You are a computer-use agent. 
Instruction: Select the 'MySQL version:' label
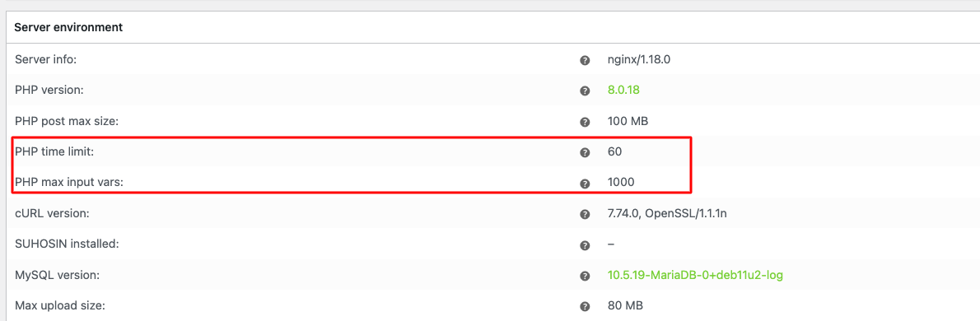click(57, 276)
